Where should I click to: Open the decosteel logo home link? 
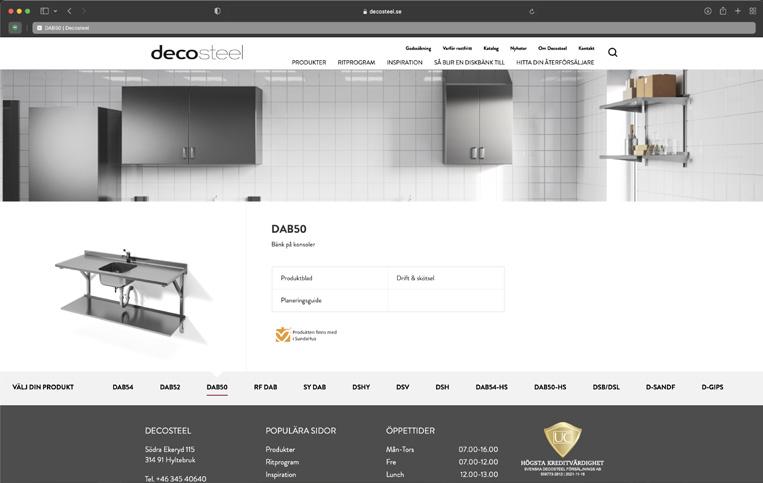[x=197, y=53]
